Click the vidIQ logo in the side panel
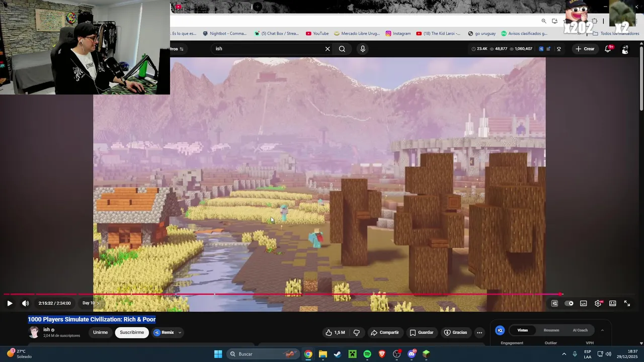 click(x=500, y=330)
